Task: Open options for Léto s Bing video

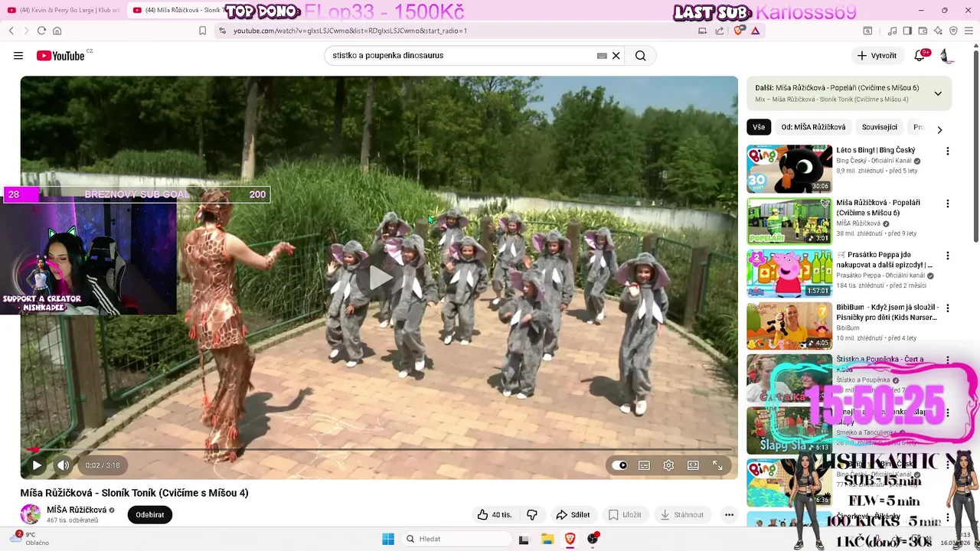Action: [x=947, y=152]
